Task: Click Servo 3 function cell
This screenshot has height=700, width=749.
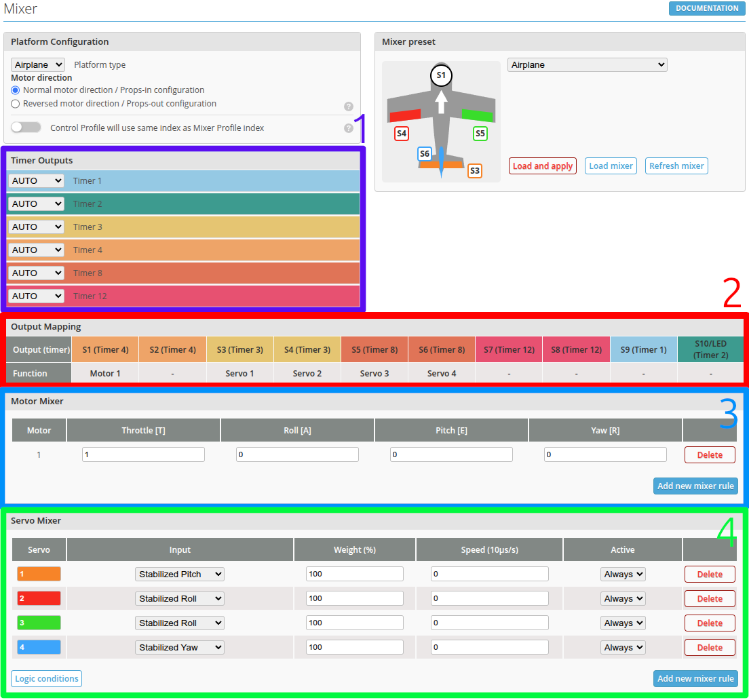Action: pyautogui.click(x=374, y=373)
